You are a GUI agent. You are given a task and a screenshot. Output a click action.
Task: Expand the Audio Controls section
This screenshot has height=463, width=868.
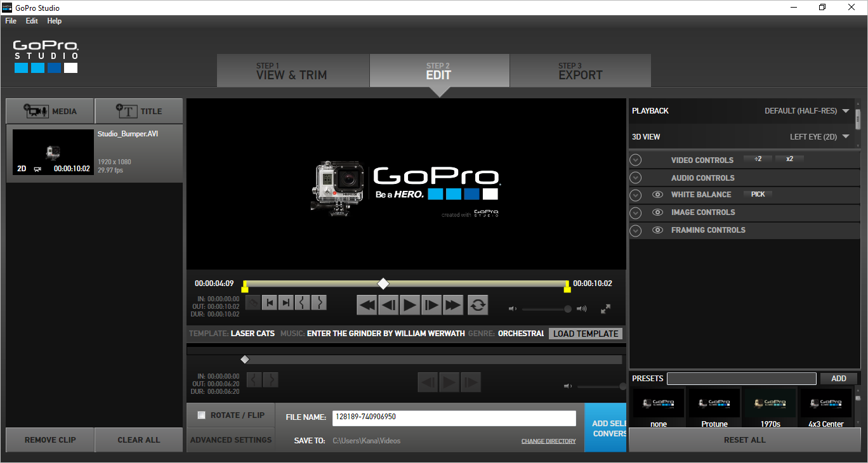(636, 178)
